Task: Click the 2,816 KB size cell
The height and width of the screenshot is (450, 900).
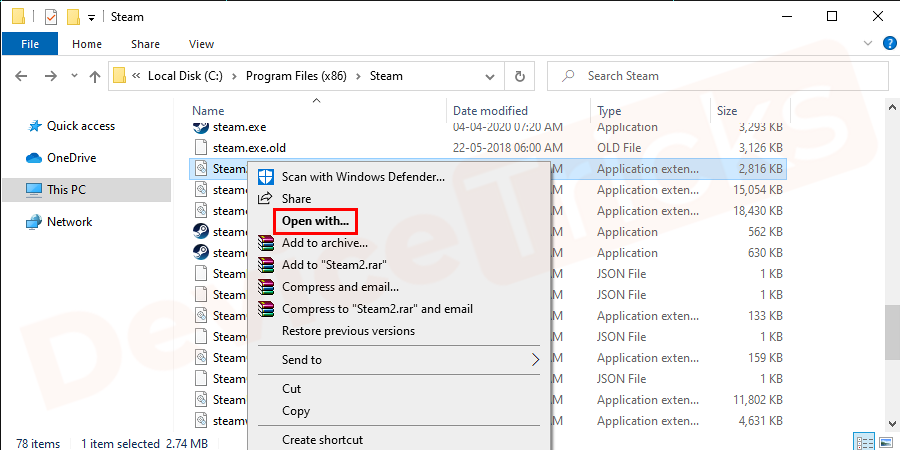Action: click(x=760, y=169)
